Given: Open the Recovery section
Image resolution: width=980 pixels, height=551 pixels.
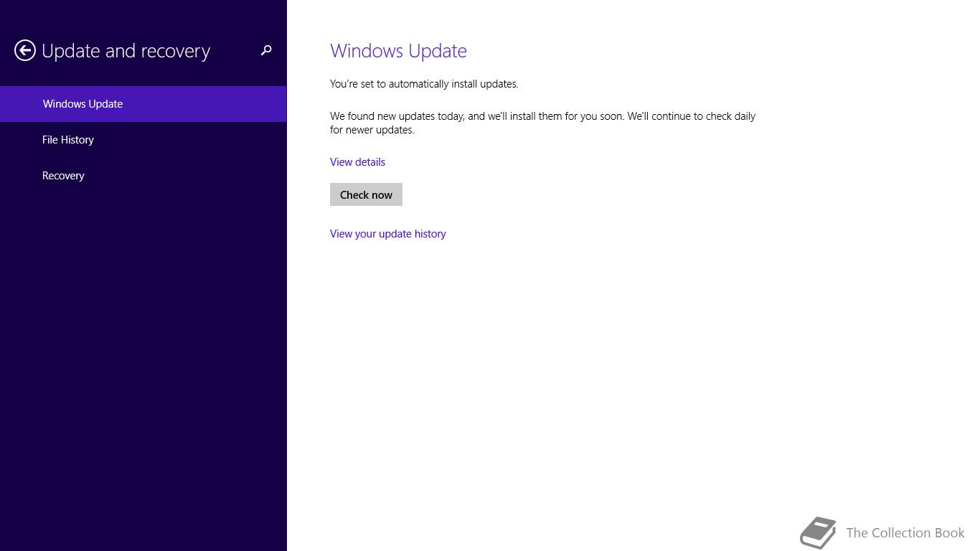Looking at the screenshot, I should 143,176.
